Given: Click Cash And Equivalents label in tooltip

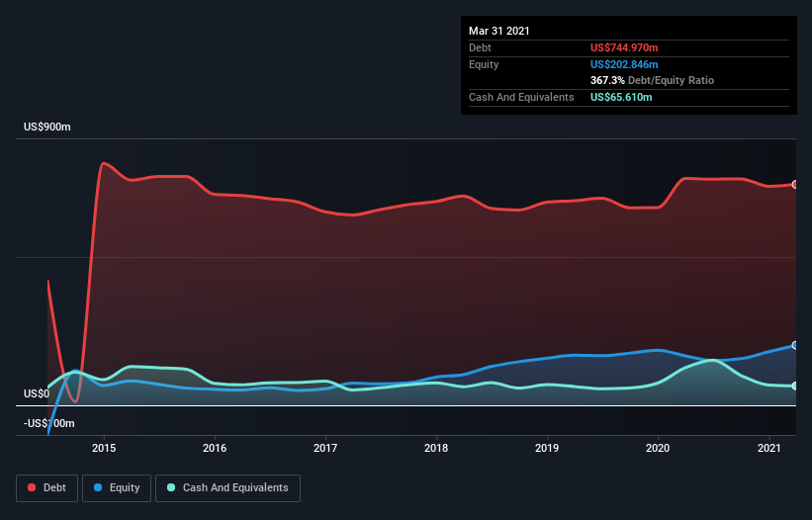Looking at the screenshot, I should click(521, 97).
